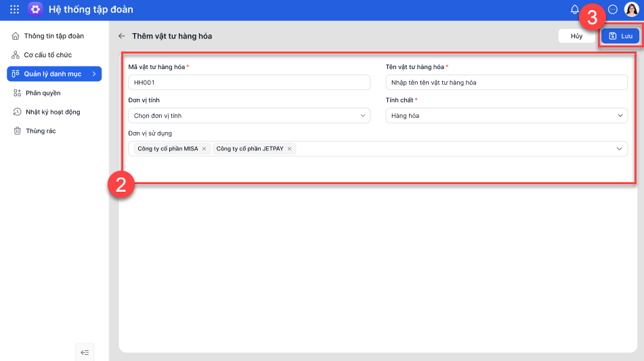Viewport: 644px width, 361px height.
Task: Open the app launcher grid icon
Action: click(15, 9)
